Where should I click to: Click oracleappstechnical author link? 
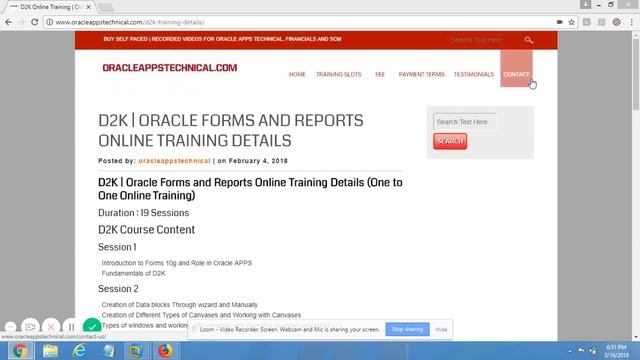[174, 161]
